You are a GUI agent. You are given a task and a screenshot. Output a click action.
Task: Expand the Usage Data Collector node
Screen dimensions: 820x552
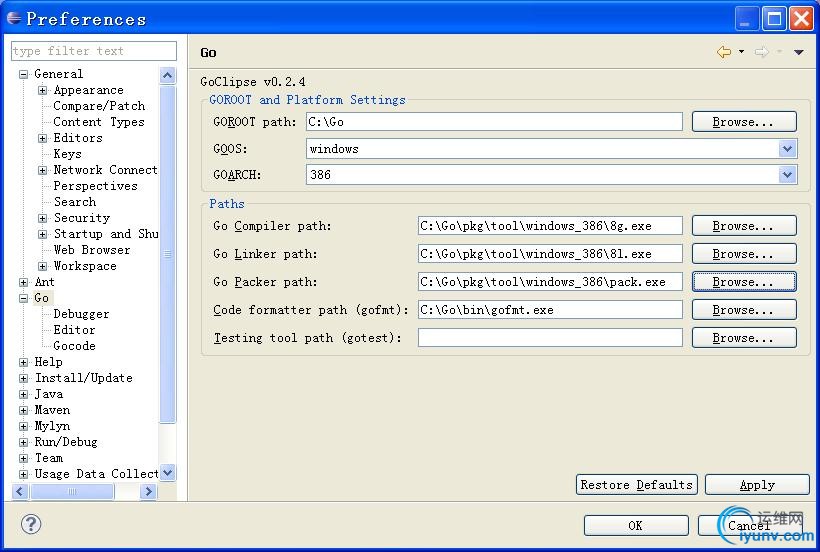click(x=24, y=475)
